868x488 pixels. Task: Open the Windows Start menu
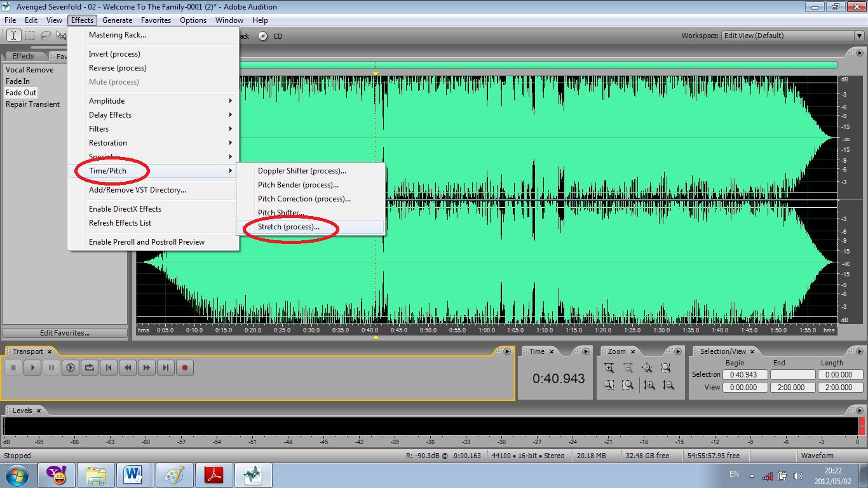[x=16, y=475]
